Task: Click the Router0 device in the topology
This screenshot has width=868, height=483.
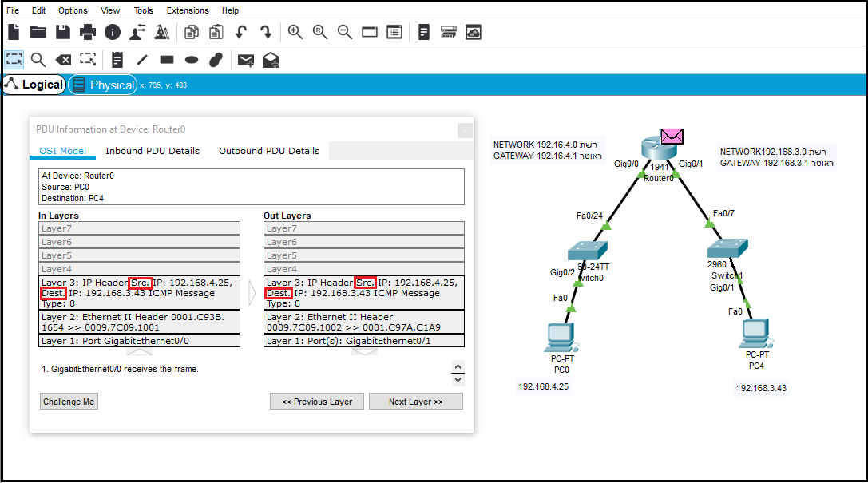Action: pyautogui.click(x=659, y=148)
